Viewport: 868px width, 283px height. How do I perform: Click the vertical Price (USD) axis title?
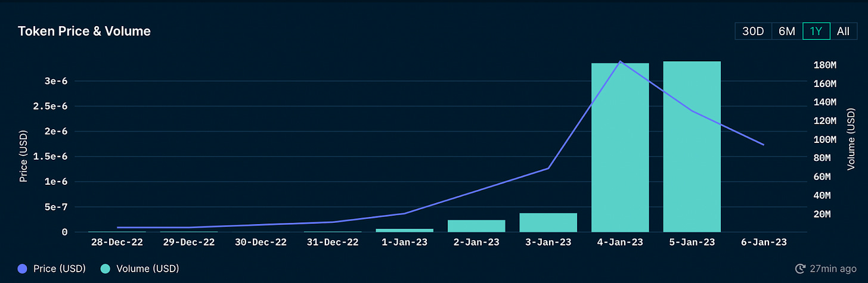[24, 156]
